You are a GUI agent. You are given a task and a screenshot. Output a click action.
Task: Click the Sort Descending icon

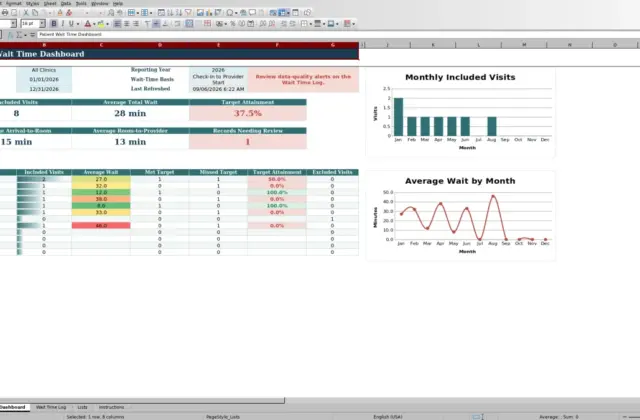coord(179,13)
